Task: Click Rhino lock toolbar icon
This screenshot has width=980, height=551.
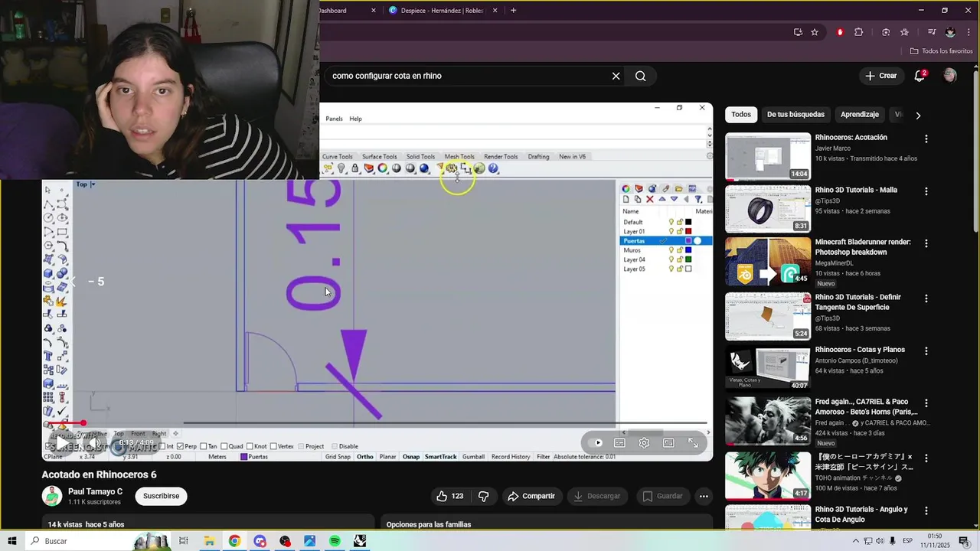Action: click(x=355, y=168)
